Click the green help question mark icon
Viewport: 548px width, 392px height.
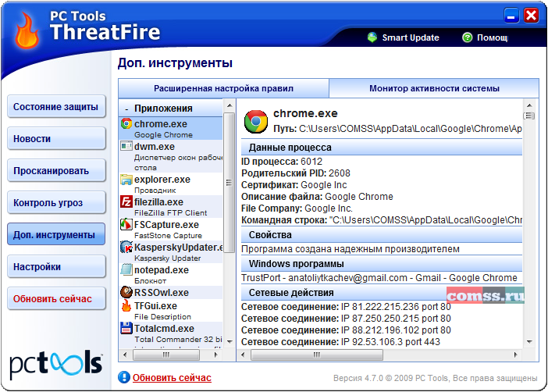tap(468, 37)
